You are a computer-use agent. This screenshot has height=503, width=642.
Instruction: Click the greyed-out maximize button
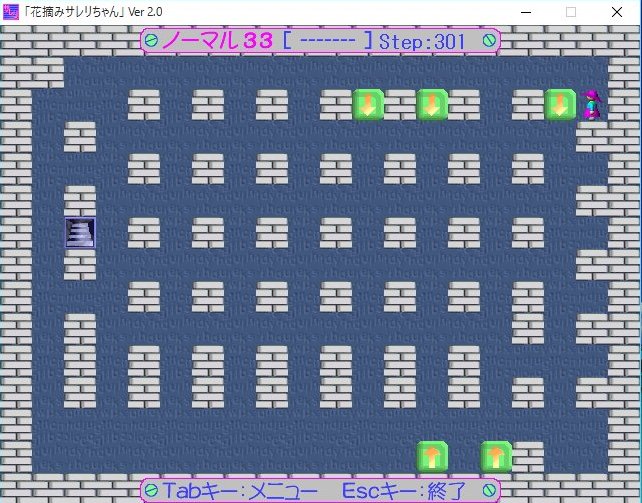571,12
